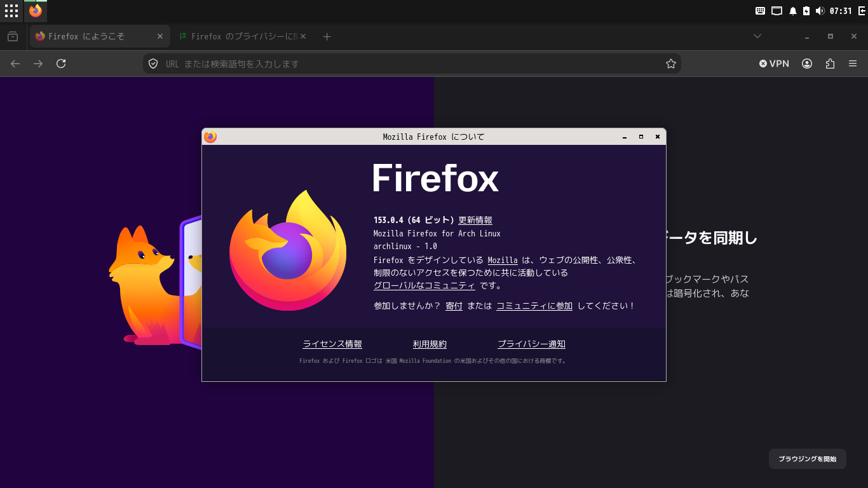Open a new tab with plus button
Screen dimensions: 868x488
pos(327,36)
